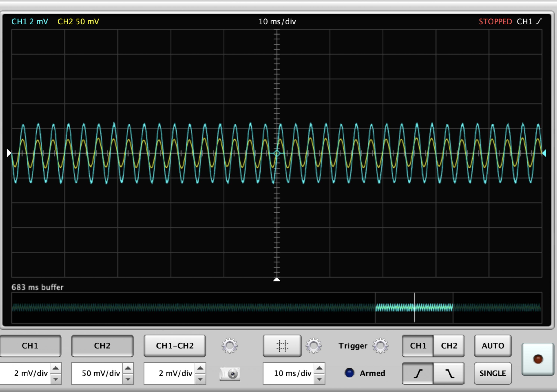557x392 pixels.
Task: Click the CH2 50 mV header label
Action: [78, 22]
